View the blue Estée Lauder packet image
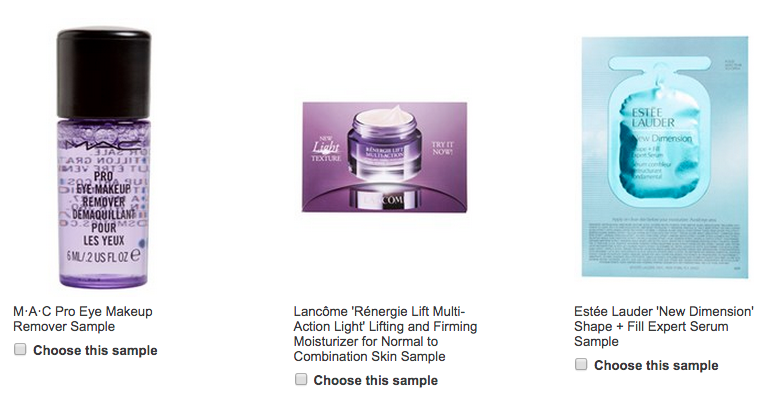Screen dimensions: 767x415 click(665, 157)
